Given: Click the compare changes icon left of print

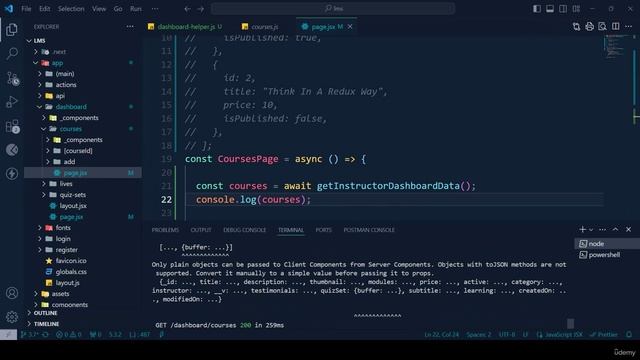Looking at the screenshot, I should [576, 27].
